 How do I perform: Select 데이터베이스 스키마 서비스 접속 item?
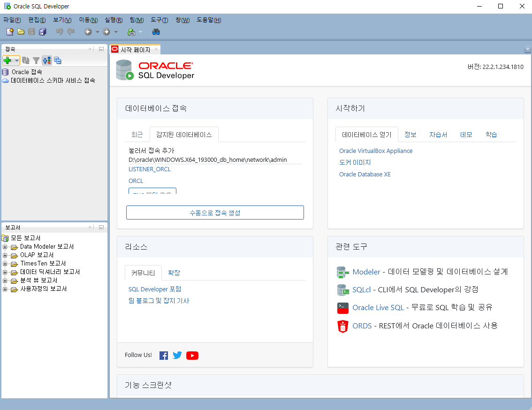pos(53,80)
